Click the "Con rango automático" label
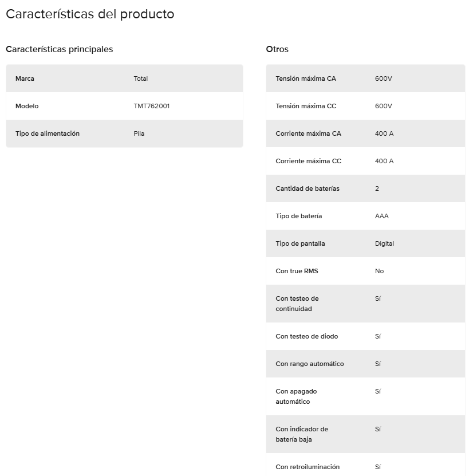The width and height of the screenshot is (469, 476). click(310, 364)
